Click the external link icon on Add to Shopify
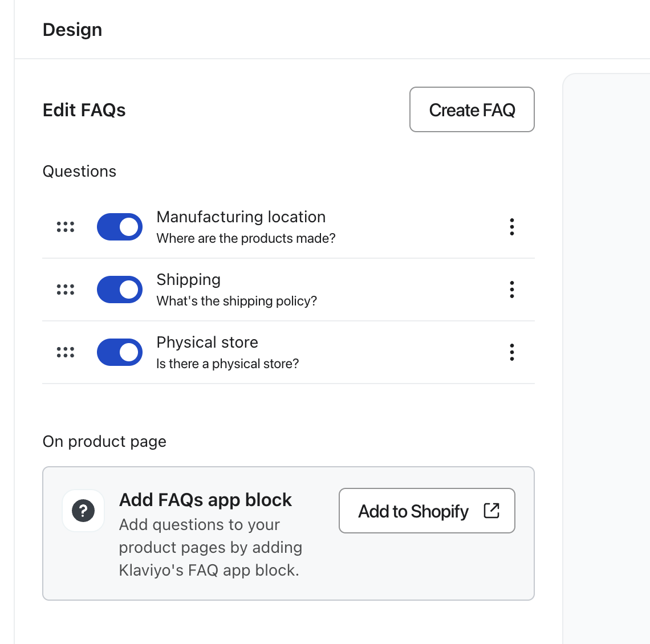 coord(491,511)
